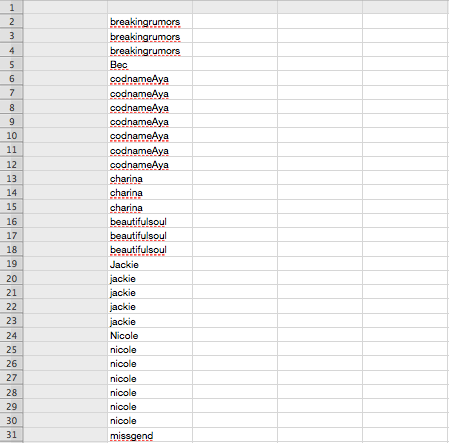Click the empty cell left of Nicole in row 24

[x=65, y=335]
